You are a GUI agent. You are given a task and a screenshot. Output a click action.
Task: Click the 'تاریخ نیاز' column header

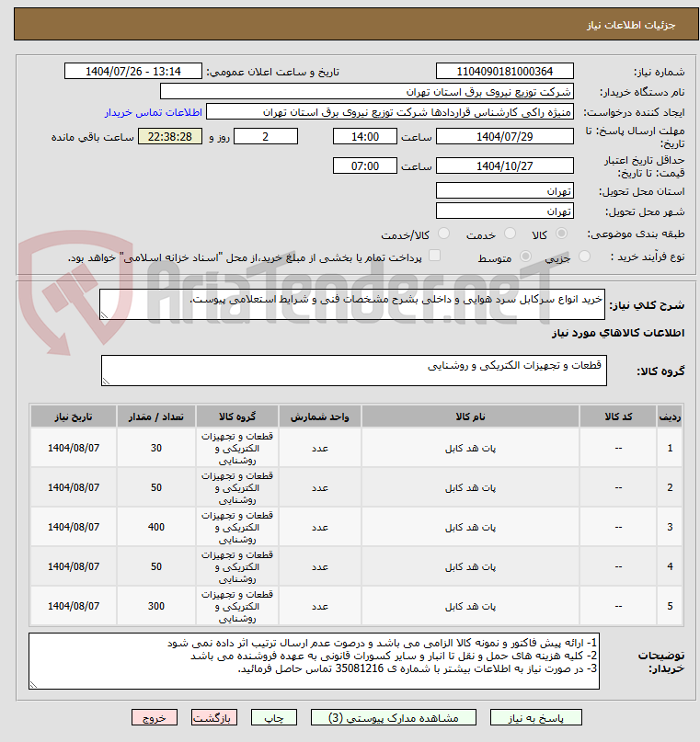pyautogui.click(x=74, y=417)
